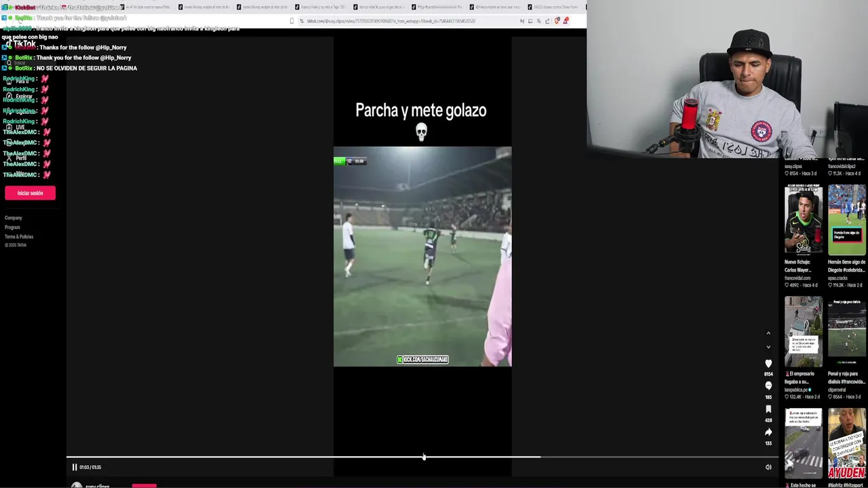Open the Perfil sidebar item
This screenshot has width=868, height=488.
click(x=18, y=158)
